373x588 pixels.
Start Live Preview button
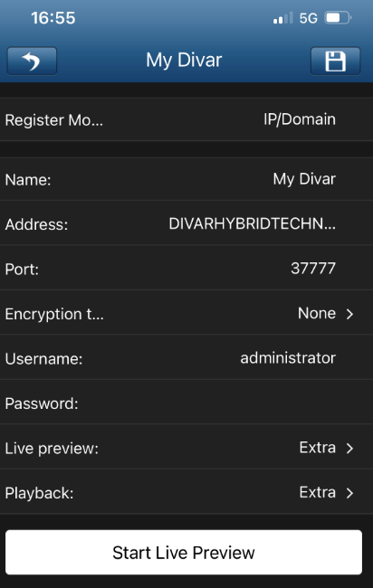point(184,553)
